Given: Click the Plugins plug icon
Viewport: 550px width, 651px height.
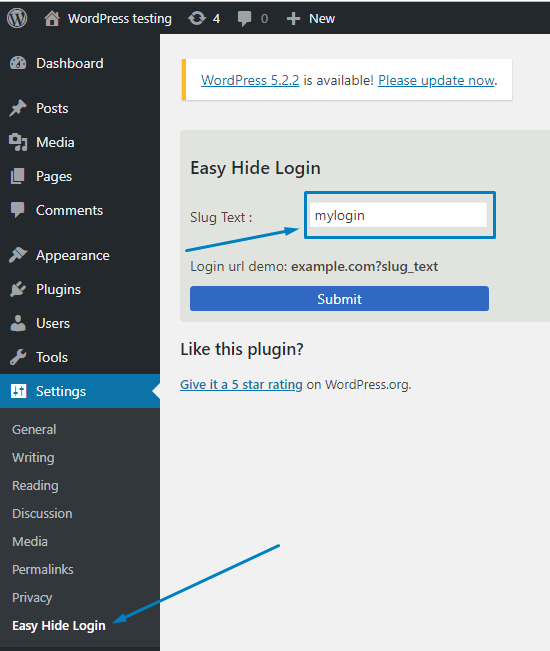Looking at the screenshot, I should pos(18,289).
